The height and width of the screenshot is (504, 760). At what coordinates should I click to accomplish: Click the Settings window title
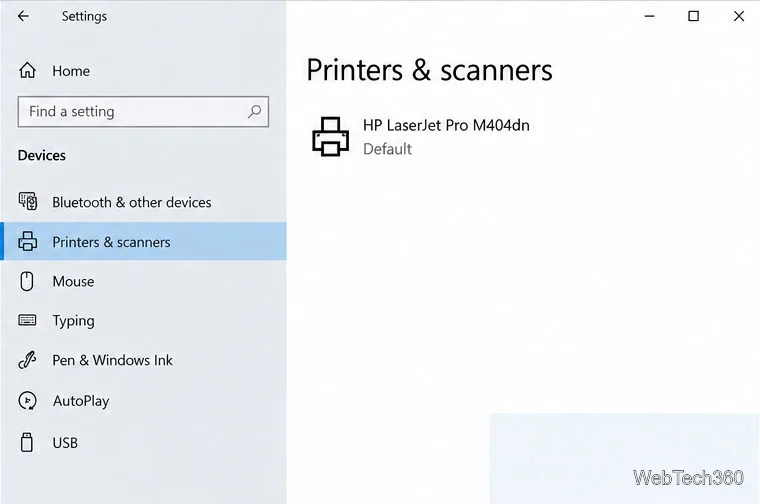click(x=84, y=16)
